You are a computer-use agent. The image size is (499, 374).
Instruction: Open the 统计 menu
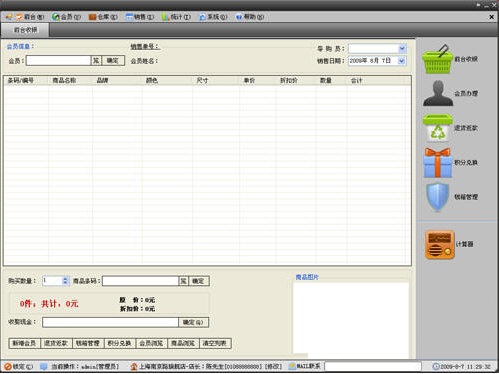pos(176,17)
